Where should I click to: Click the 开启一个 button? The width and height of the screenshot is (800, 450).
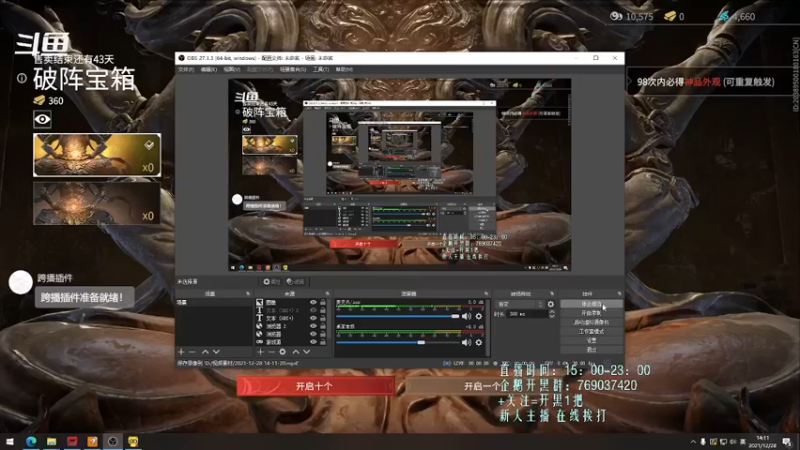point(482,386)
